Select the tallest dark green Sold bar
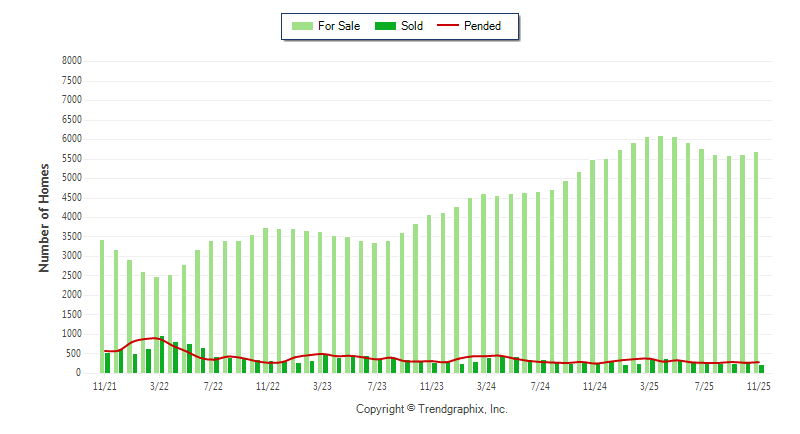 162,355
